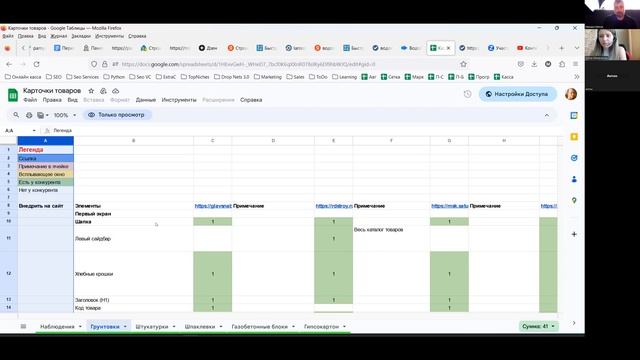Click the Настройки Доступа button

click(x=518, y=94)
